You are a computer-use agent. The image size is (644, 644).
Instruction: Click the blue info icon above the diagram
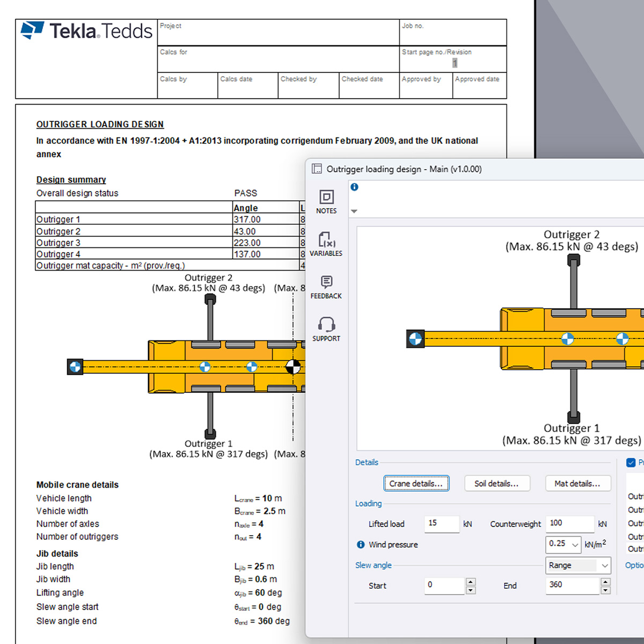(354, 187)
